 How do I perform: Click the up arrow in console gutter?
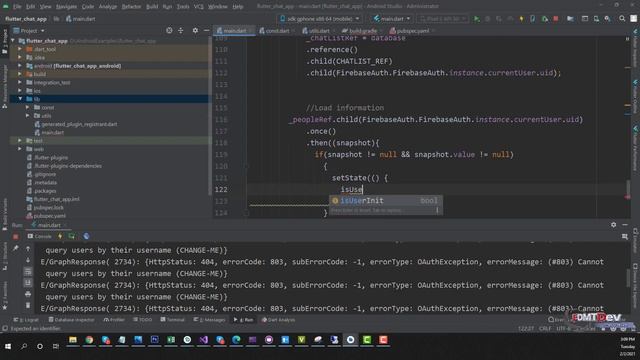coord(28,249)
